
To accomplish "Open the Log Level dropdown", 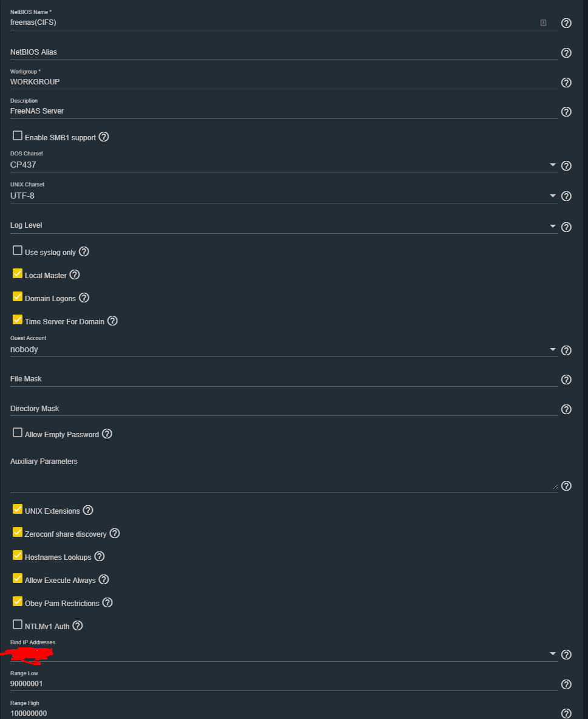I will point(552,226).
